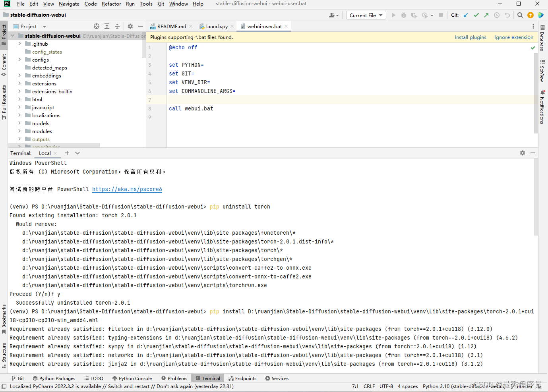Toggle the Structure tool window stripe button
This screenshot has width=548, height=392.
tap(4, 355)
